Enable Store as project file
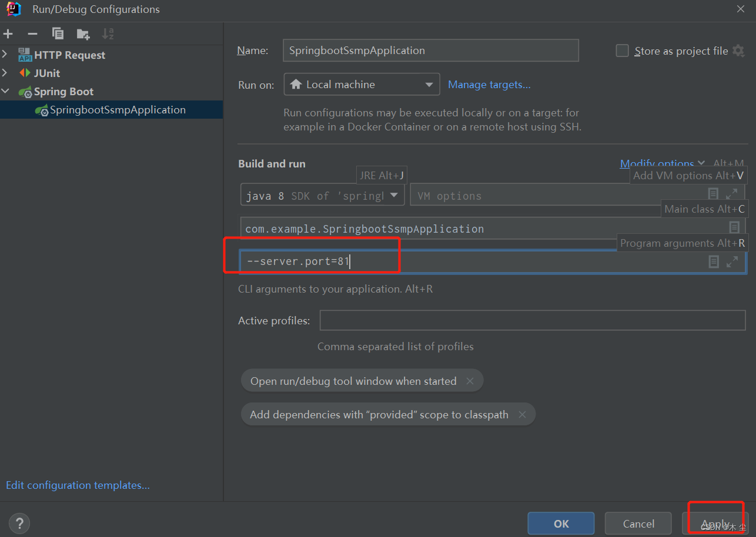756x537 pixels. (622, 51)
